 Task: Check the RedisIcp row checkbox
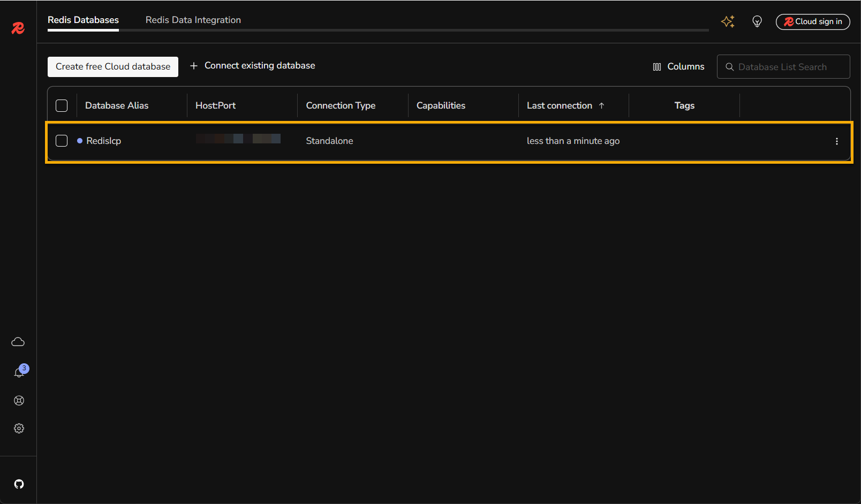pyautogui.click(x=62, y=141)
